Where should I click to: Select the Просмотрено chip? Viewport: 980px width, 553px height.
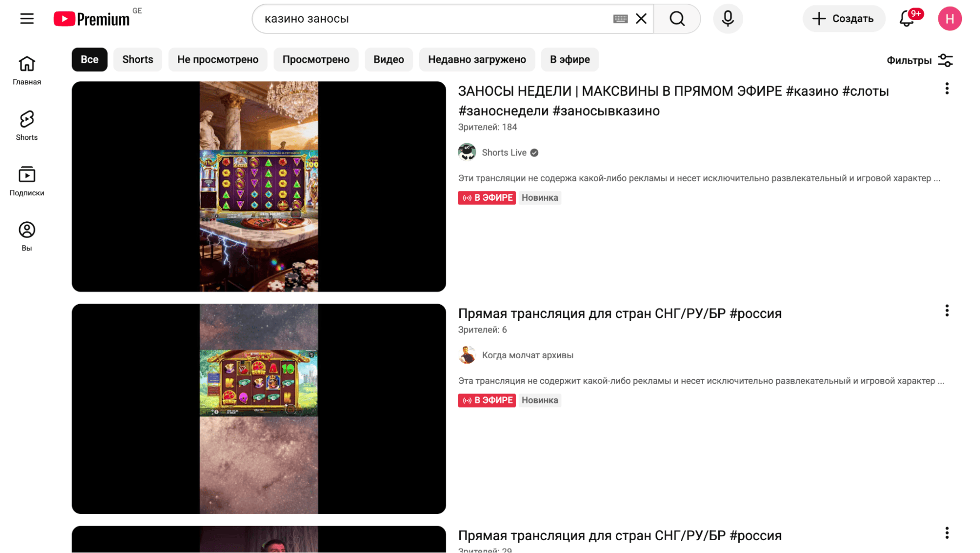[x=316, y=59]
